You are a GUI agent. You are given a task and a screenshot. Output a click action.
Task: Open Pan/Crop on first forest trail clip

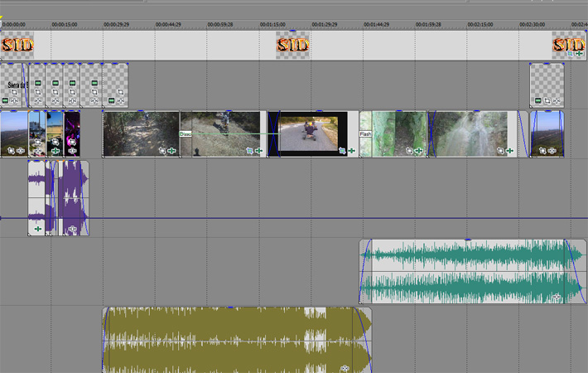pos(162,152)
